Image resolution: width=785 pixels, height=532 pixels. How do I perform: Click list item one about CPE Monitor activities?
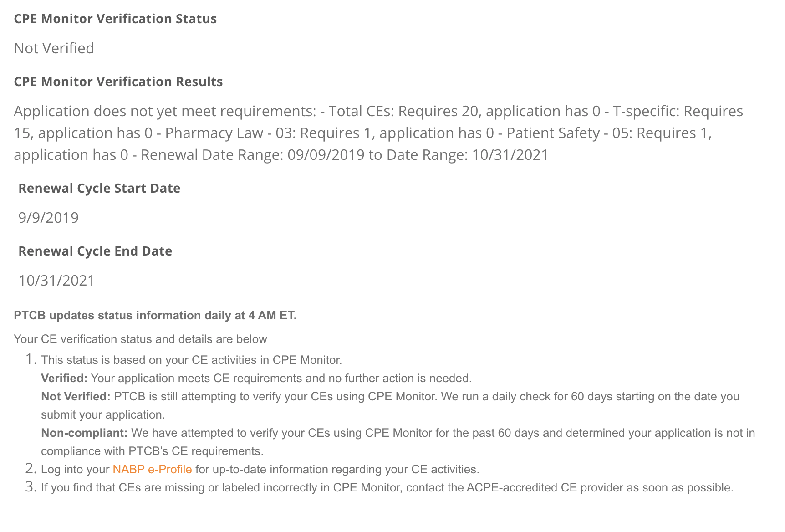pos(191,360)
